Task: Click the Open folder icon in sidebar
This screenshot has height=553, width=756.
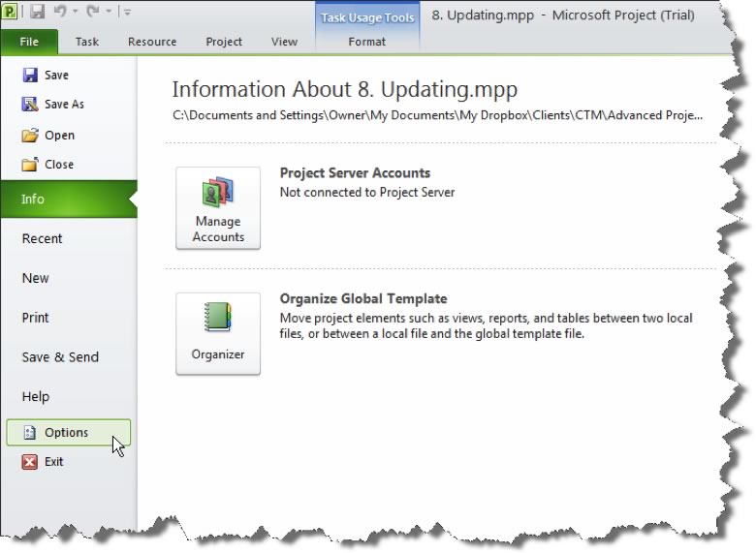Action: point(30,136)
